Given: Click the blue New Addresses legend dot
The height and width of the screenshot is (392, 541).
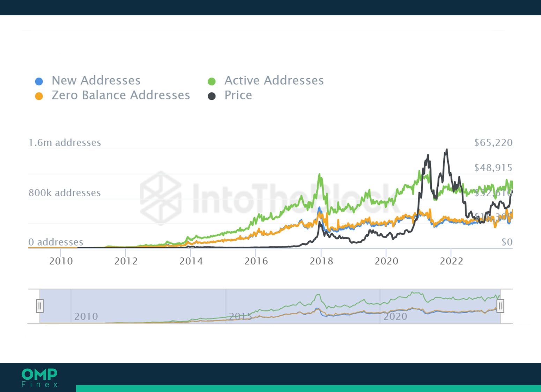Looking at the screenshot, I should pos(39,81).
